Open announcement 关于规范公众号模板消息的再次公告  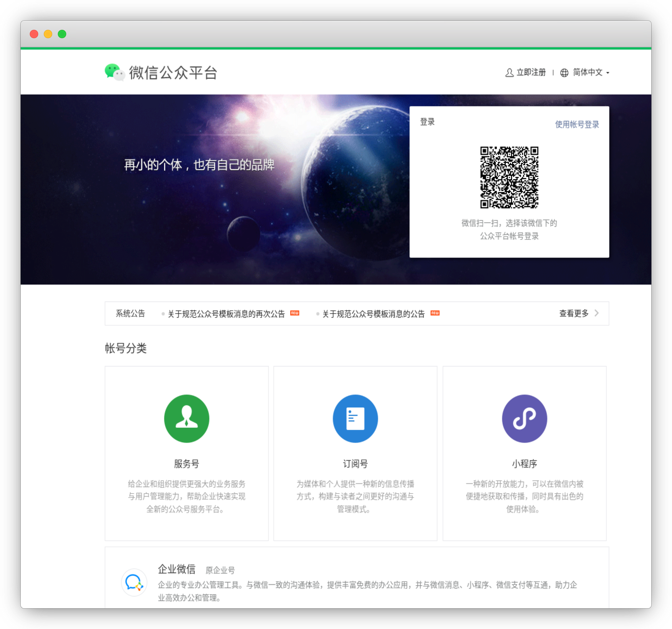tap(226, 313)
